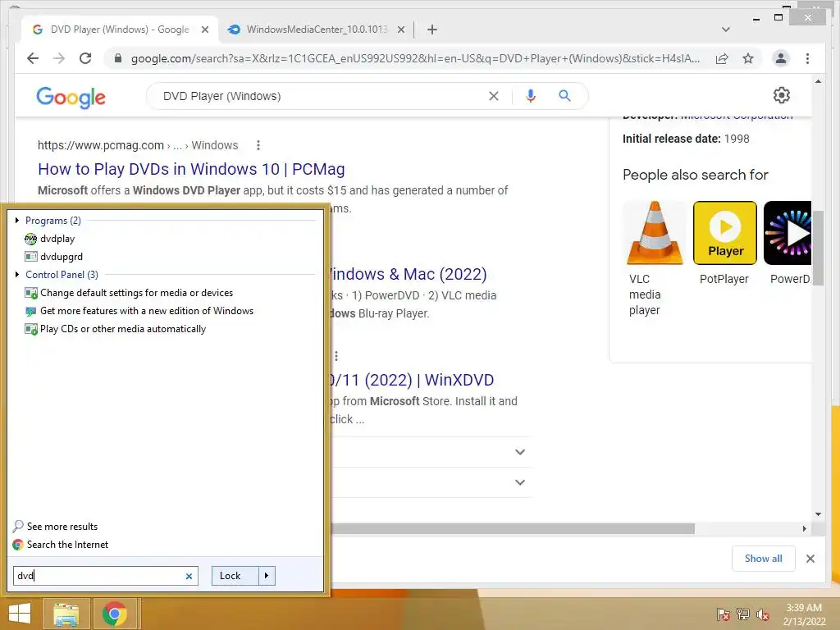The image size is (840, 630).
Task: Click Show all downloads button
Action: tap(763, 559)
